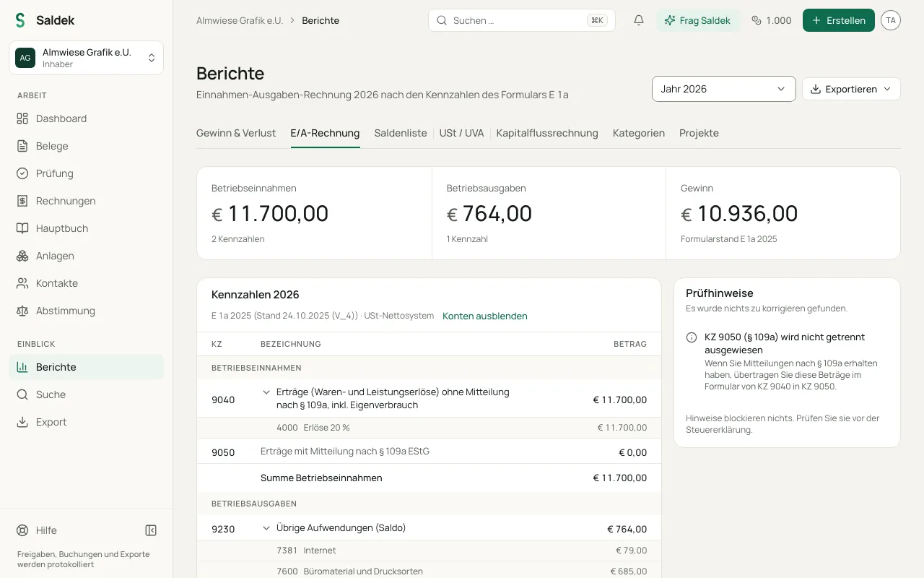
Task: Open the Dashboard page in sidebar
Action: tap(86, 118)
